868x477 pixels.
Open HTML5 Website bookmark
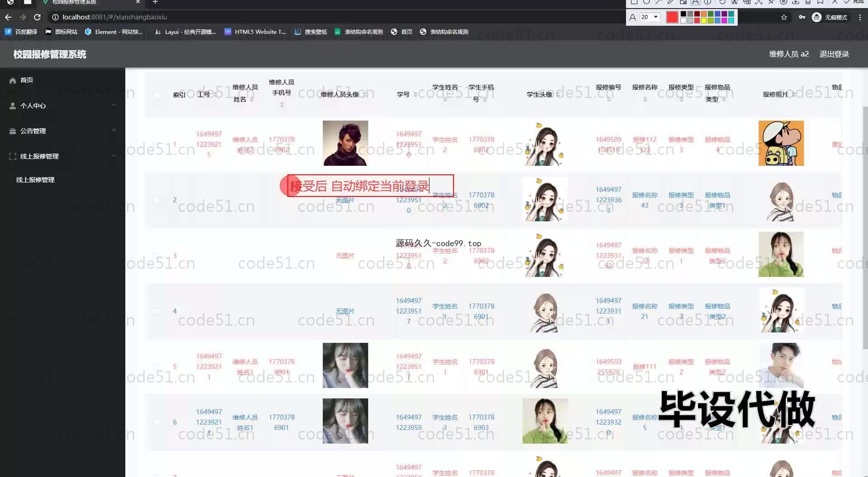tap(255, 32)
